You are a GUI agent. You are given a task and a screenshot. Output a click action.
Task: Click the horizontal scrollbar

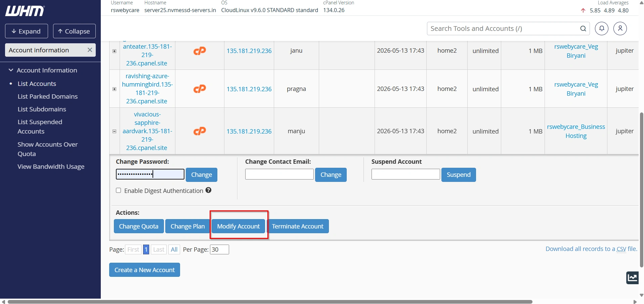pos(270,302)
